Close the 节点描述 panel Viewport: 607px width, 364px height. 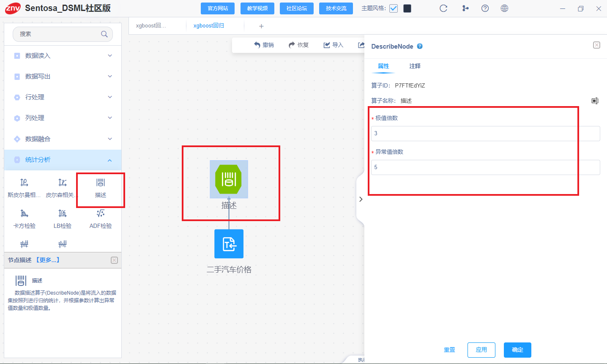[x=114, y=260]
